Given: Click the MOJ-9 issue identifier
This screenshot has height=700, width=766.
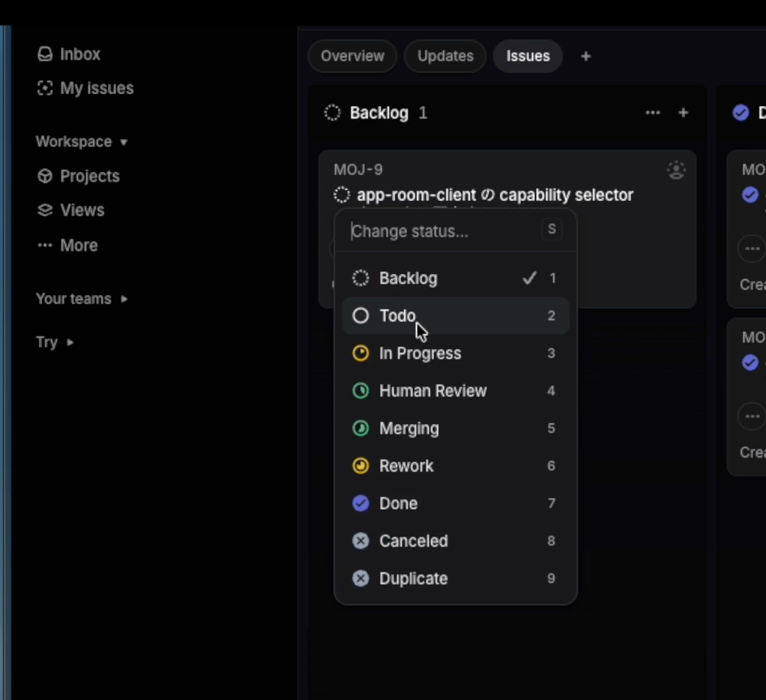Looking at the screenshot, I should coord(358,169).
